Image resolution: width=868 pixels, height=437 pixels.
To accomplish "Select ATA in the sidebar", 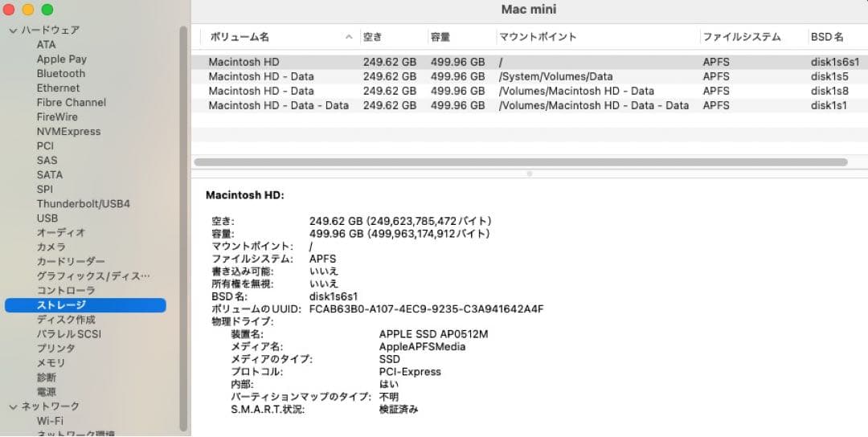I will click(46, 45).
